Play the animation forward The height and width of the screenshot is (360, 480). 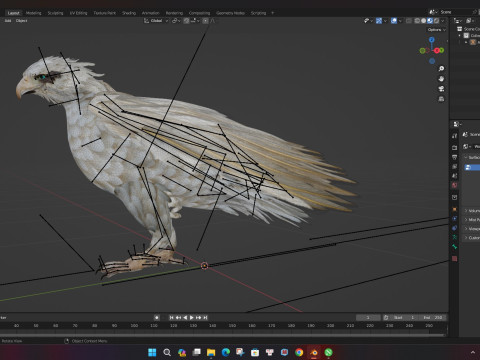tap(192, 318)
